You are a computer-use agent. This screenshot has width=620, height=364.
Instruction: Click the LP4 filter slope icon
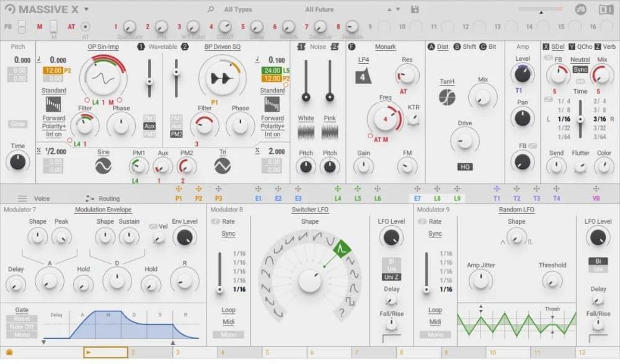363,76
